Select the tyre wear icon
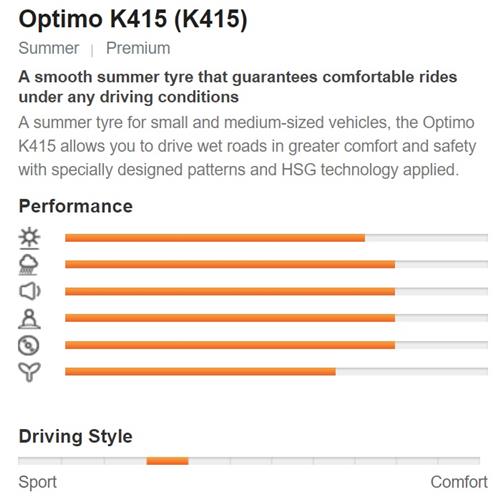The width and height of the screenshot is (500, 500). (29, 345)
